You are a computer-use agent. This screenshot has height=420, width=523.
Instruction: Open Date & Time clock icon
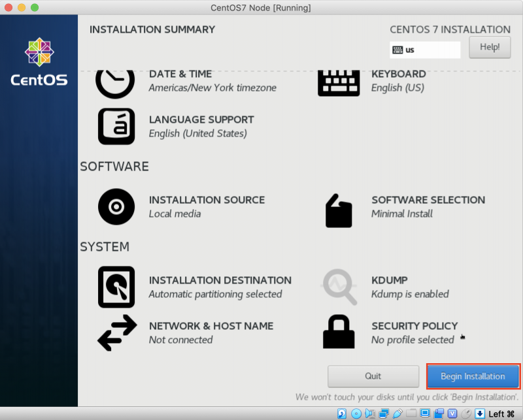tap(115, 84)
